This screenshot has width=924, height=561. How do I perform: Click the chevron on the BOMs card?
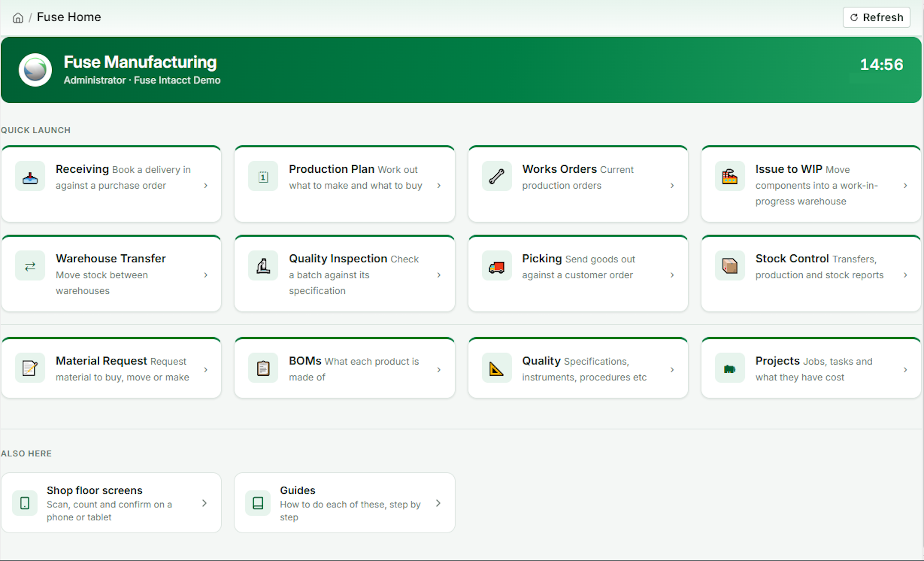point(439,369)
